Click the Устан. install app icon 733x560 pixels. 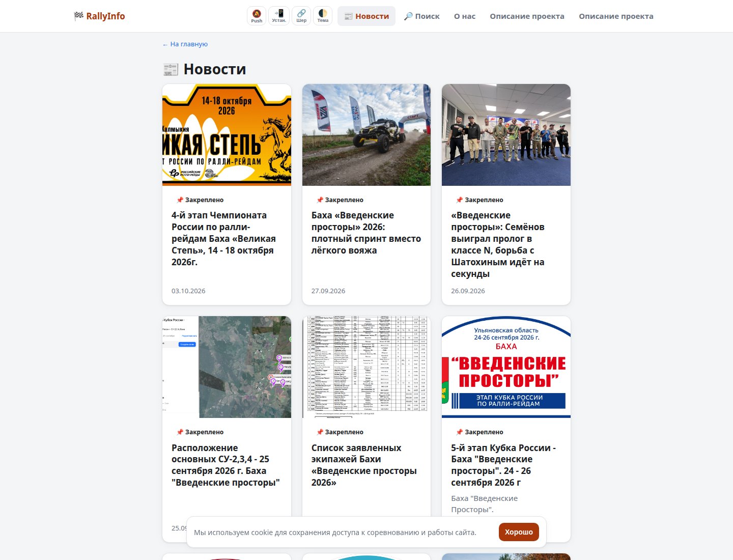click(279, 16)
